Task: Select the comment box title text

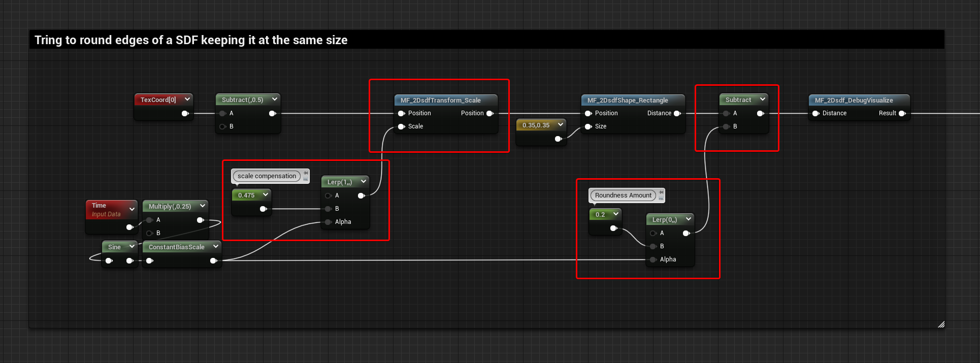Action: click(x=191, y=40)
